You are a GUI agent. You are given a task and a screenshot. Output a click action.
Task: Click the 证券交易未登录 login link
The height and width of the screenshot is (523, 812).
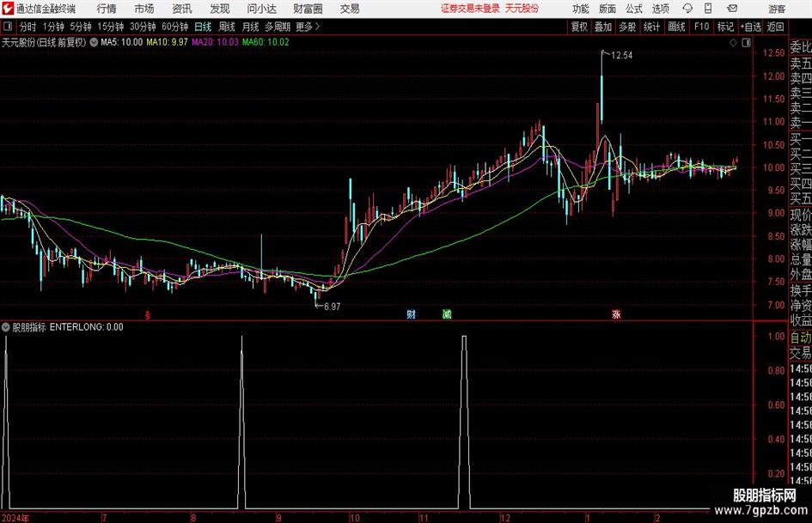[470, 9]
